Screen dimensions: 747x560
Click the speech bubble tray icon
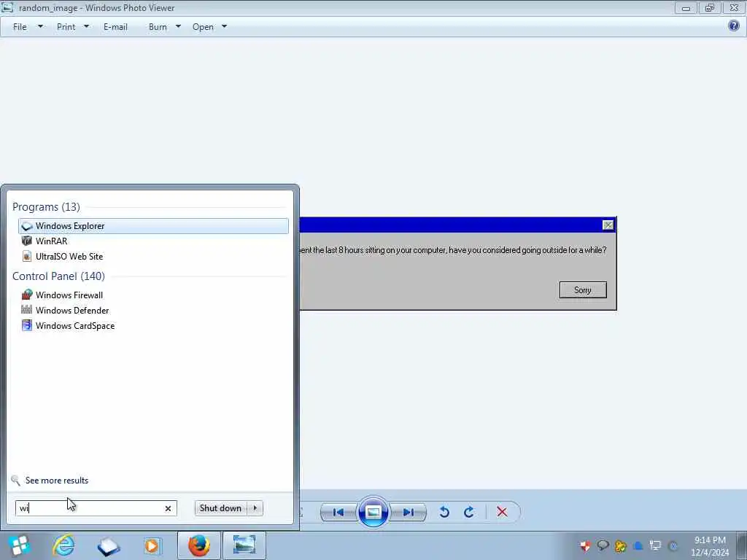603,545
